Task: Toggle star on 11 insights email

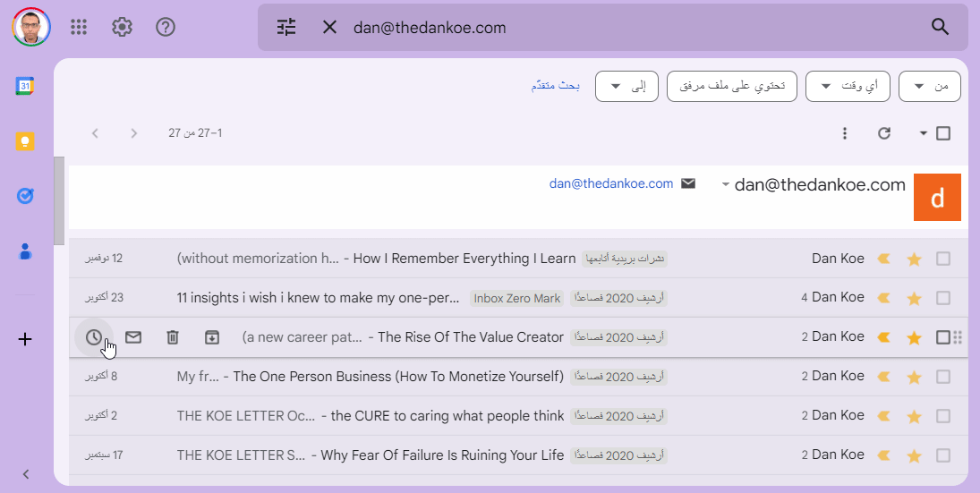Action: [x=914, y=298]
